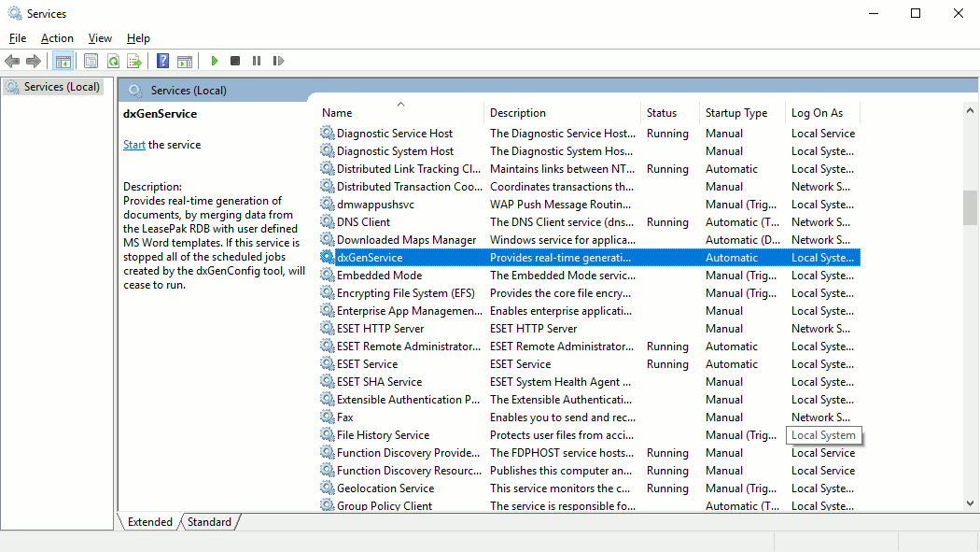Click the gear icon of Geolocation Service
The image size is (980, 552).
coord(327,488)
